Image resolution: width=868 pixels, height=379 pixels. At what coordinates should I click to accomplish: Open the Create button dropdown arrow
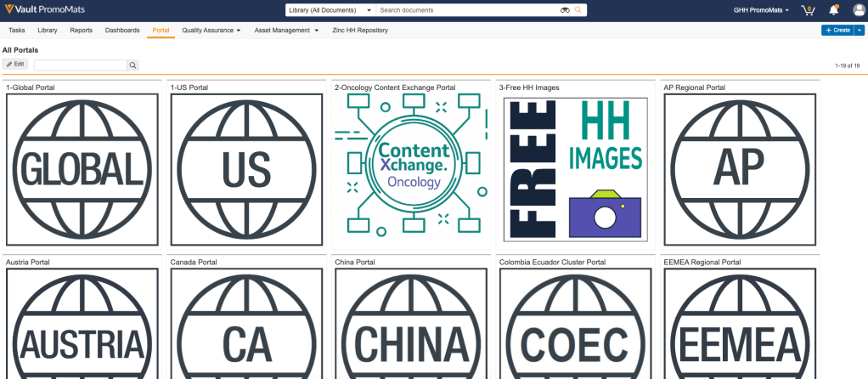coord(860,31)
